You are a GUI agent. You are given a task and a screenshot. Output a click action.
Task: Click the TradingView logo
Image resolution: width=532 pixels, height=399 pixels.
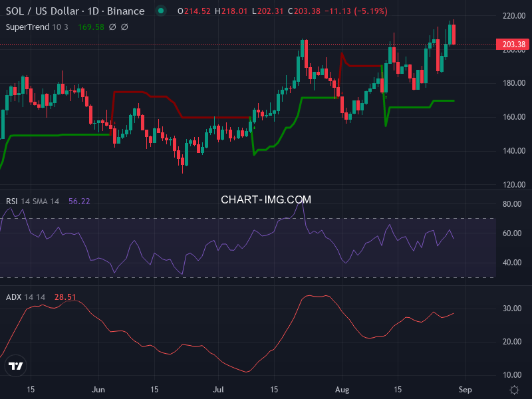point(15,366)
